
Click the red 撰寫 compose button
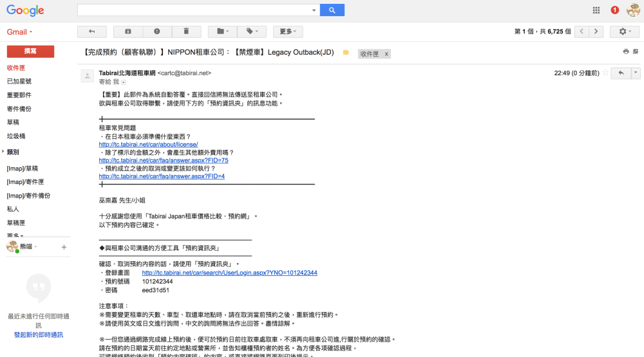pyautogui.click(x=30, y=51)
